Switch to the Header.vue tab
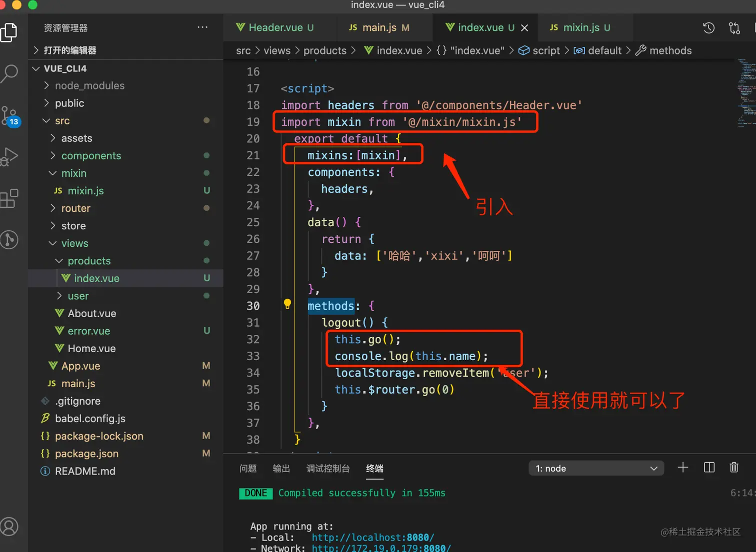 [x=280, y=28]
